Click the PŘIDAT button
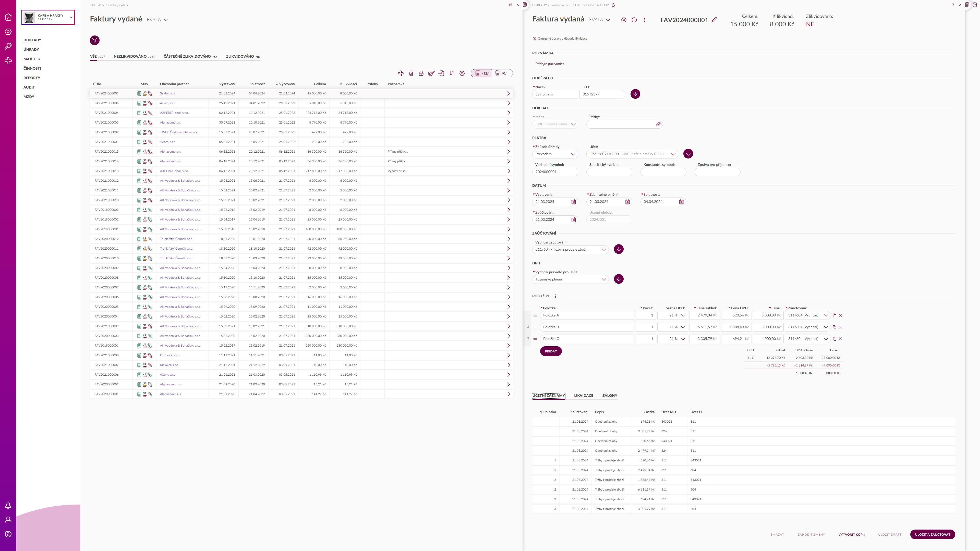The image size is (980, 551). point(550,351)
